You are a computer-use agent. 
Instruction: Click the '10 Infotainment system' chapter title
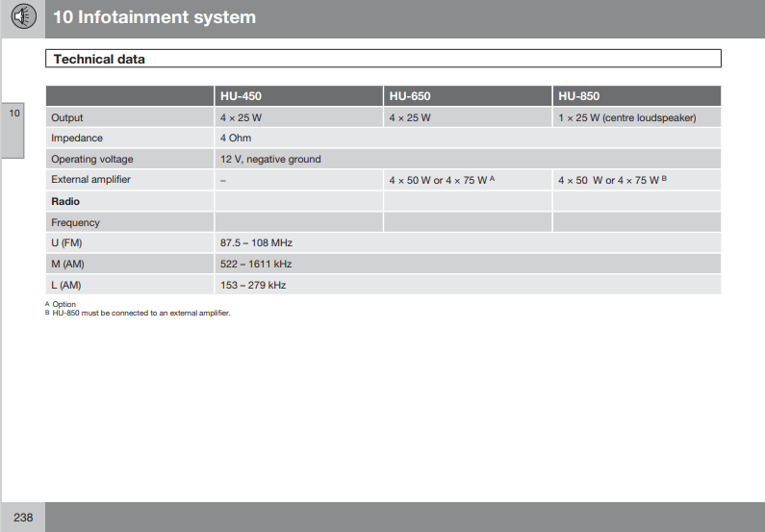click(x=154, y=17)
